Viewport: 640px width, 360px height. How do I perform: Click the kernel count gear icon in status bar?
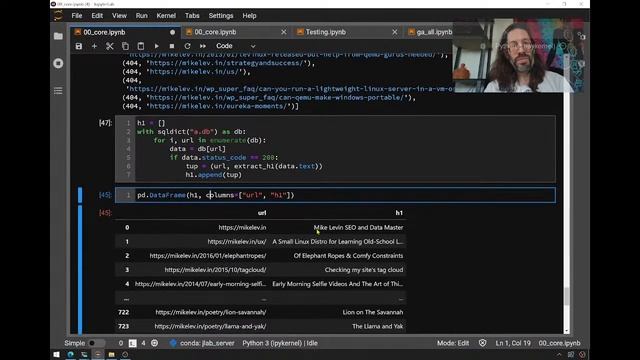click(x=155, y=343)
